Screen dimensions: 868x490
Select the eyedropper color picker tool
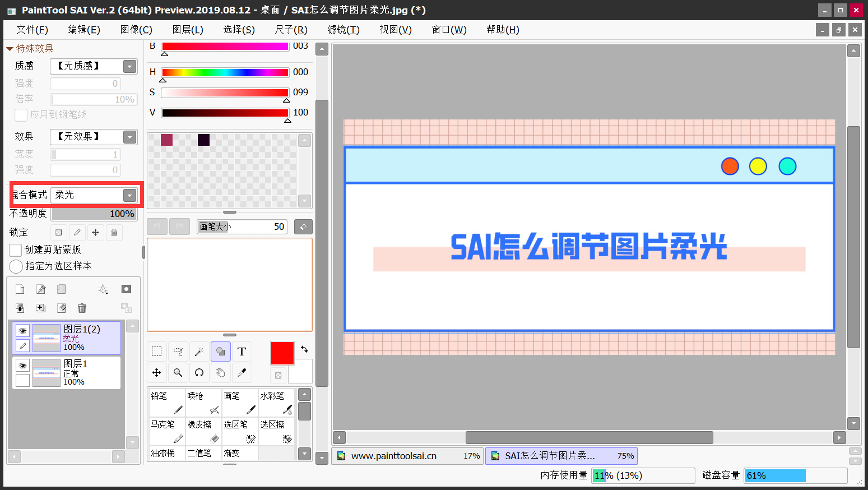(242, 373)
